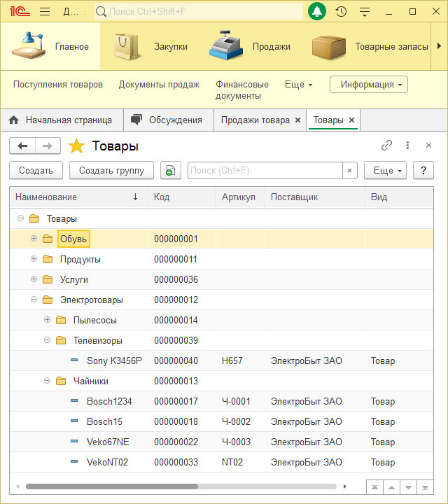Open the Еще dropdown in list toolbar
This screenshot has width=448, height=504.
click(385, 170)
